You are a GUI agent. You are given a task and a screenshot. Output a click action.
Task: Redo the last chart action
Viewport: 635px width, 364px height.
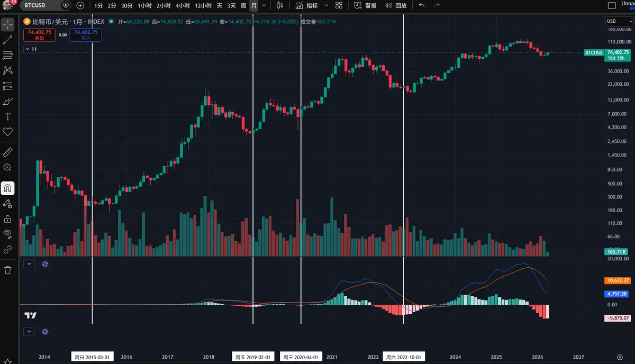(437, 5)
